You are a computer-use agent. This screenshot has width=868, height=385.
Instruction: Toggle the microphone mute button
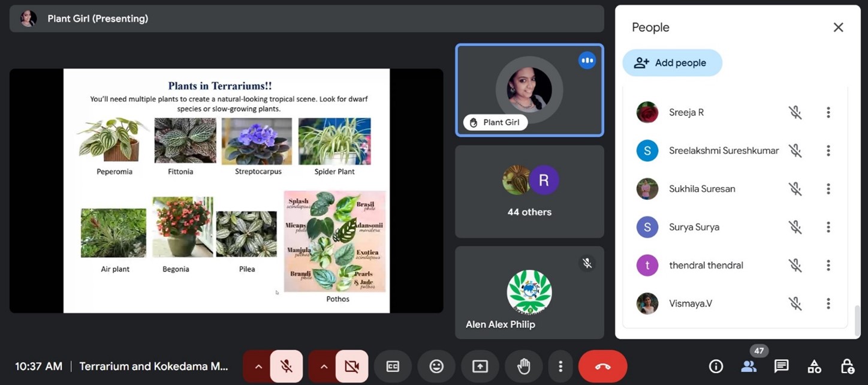287,366
